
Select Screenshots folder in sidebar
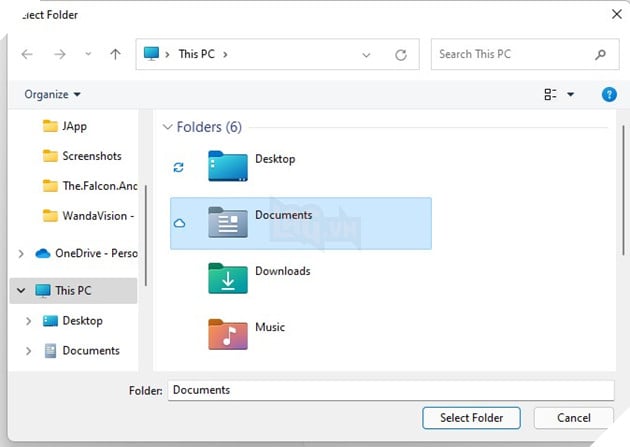(92, 156)
